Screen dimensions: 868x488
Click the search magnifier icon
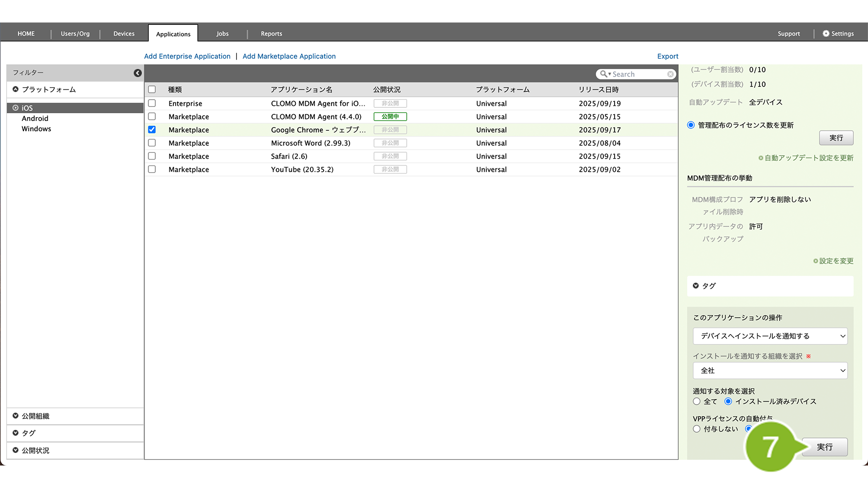604,74
